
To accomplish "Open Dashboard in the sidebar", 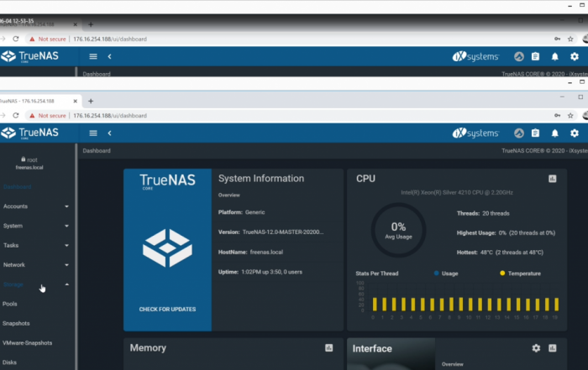I will pos(18,187).
